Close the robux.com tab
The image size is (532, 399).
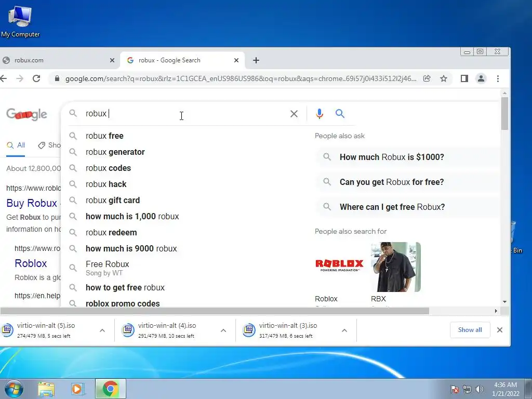[x=112, y=60]
